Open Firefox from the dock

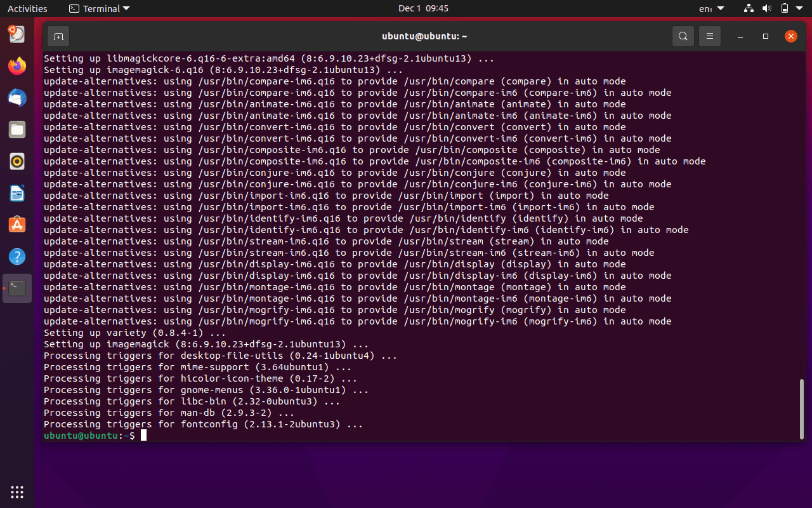(x=17, y=65)
